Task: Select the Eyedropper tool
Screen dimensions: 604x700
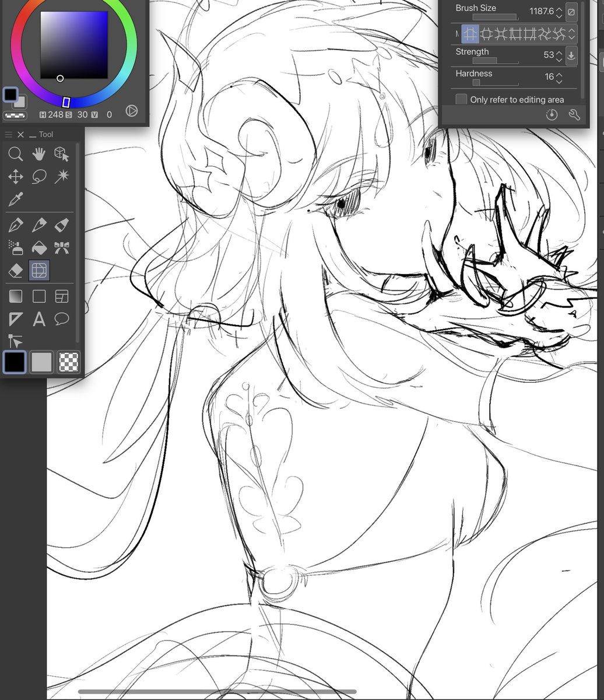Action: point(16,199)
